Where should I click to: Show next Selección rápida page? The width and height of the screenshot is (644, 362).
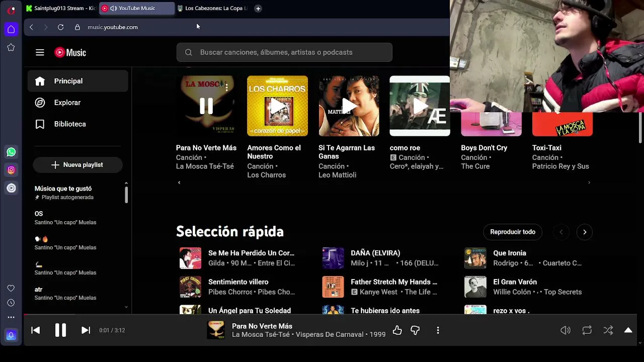(x=585, y=232)
